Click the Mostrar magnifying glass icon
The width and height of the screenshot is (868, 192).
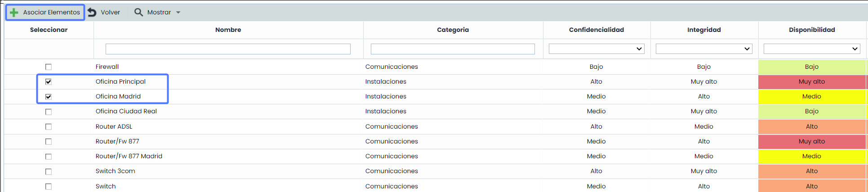click(x=138, y=13)
